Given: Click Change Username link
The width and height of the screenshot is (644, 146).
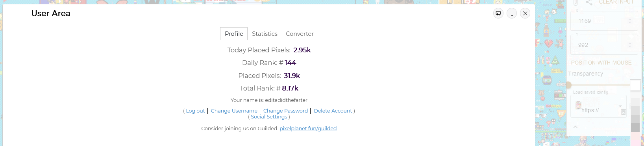Looking at the screenshot, I should 234,111.
